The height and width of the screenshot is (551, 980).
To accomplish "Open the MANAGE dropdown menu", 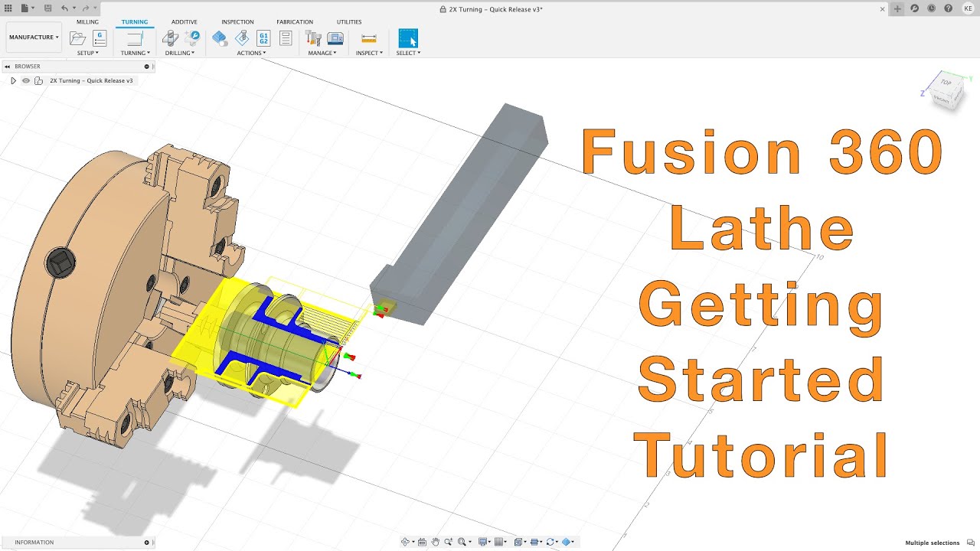I will pos(322,53).
